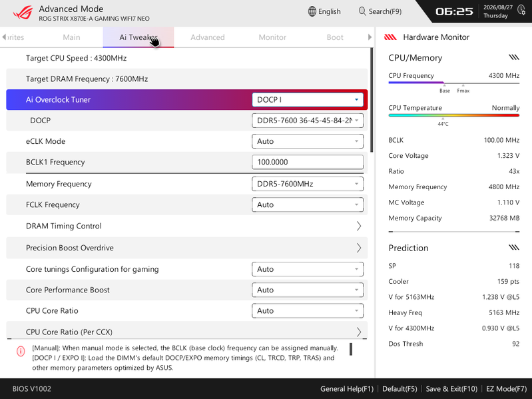This screenshot has height=399, width=532.
Task: Click the globe language icon
Action: pos(312,11)
